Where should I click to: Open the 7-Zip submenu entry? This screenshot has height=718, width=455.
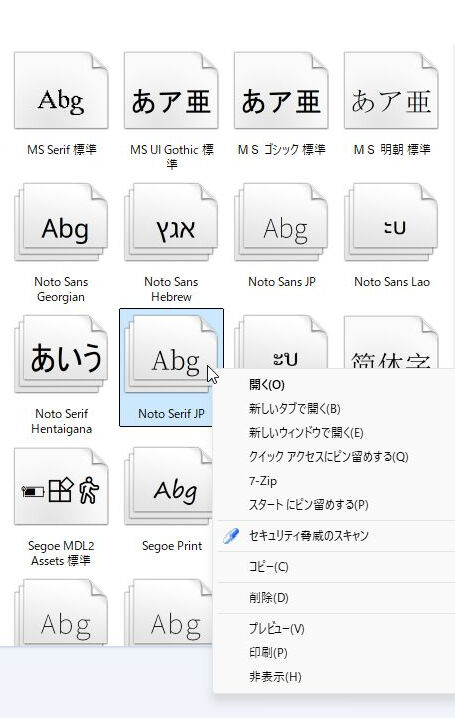[x=263, y=481]
